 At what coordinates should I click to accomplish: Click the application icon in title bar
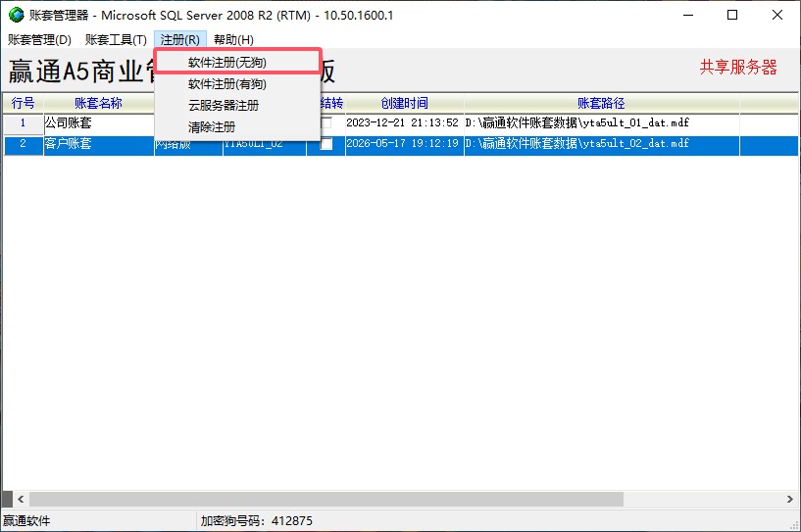pos(17,15)
